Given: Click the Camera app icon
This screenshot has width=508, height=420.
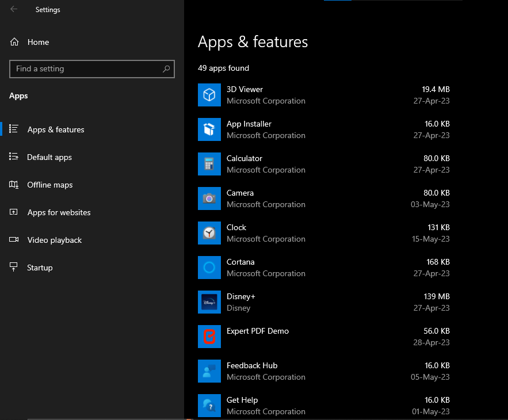Looking at the screenshot, I should coord(209,198).
